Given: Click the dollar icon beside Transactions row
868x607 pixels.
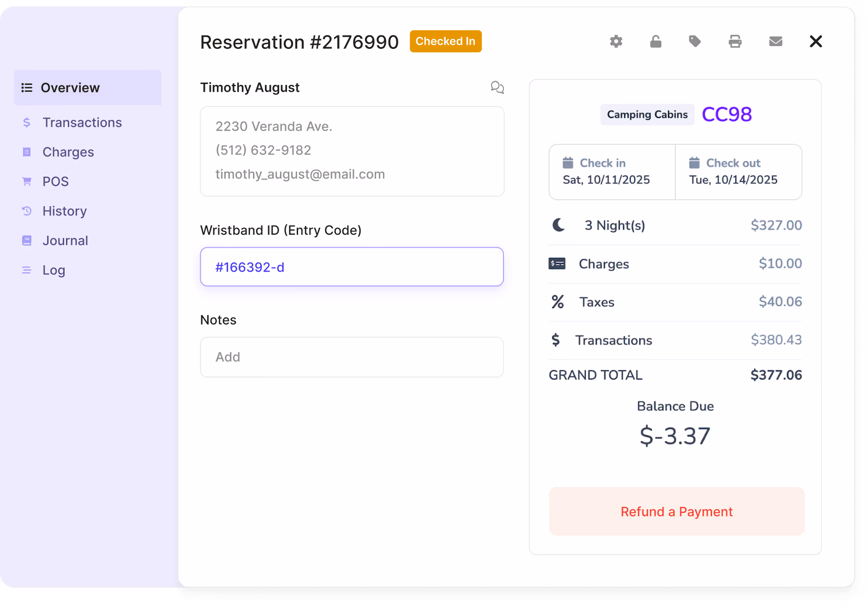Looking at the screenshot, I should [556, 340].
